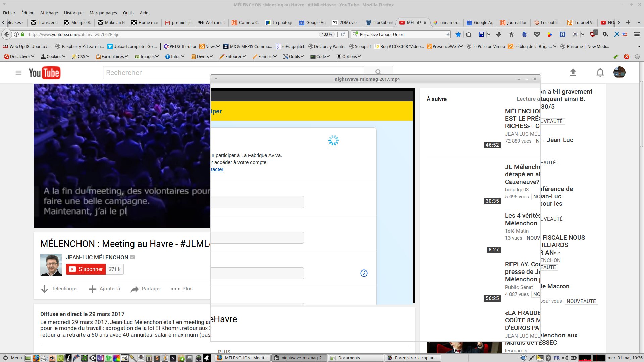Image resolution: width=644 pixels, height=362 pixels.
Task: Open the Firefox hamburger menu button
Action: tap(637, 34)
